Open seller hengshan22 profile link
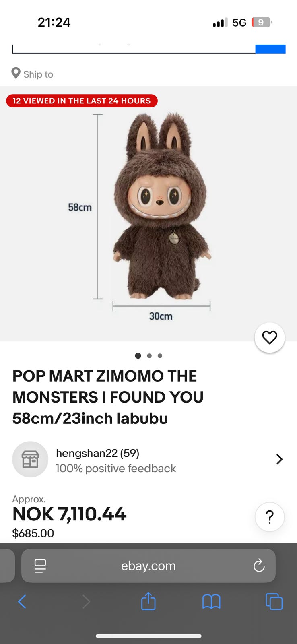The width and height of the screenshot is (297, 644). (x=97, y=453)
